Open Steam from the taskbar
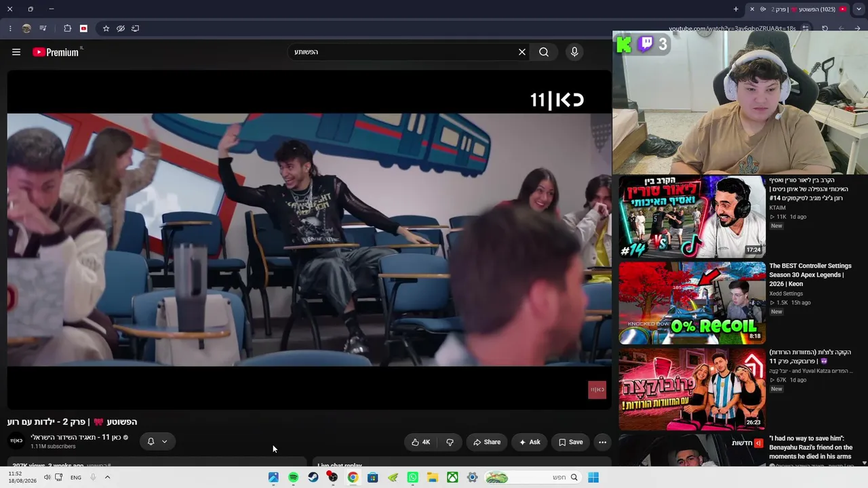868x488 pixels. [x=313, y=477]
